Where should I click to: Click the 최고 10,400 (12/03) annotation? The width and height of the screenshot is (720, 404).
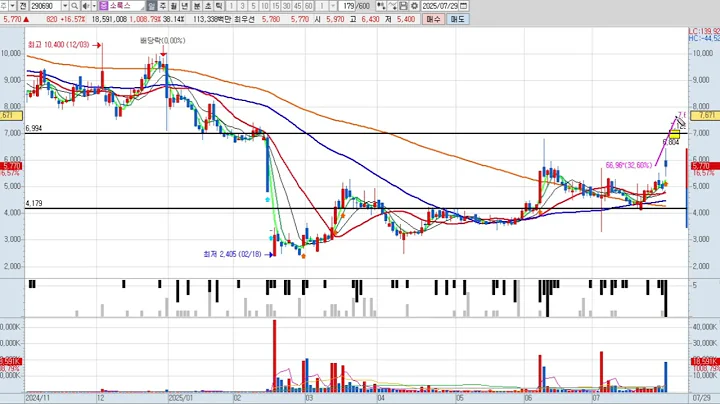[59, 45]
